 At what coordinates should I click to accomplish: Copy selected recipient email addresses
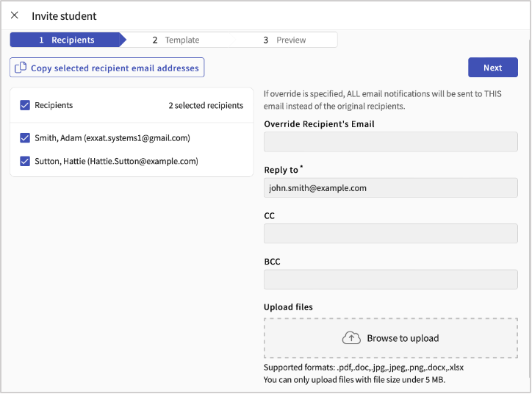pyautogui.click(x=107, y=68)
